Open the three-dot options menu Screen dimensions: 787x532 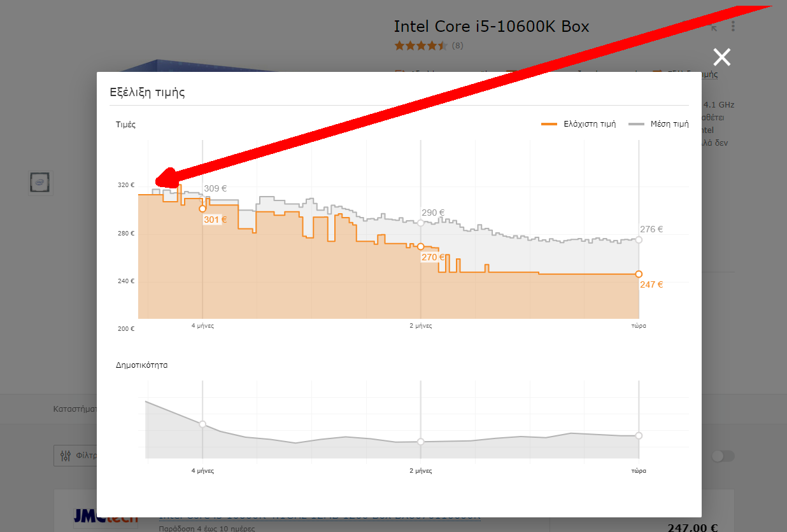734,27
